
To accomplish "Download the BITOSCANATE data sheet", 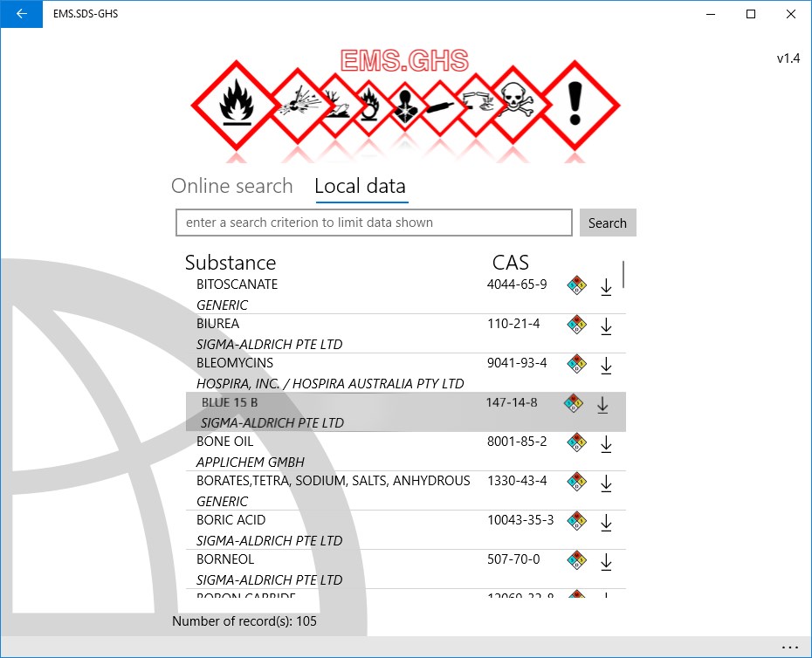I will [x=606, y=287].
